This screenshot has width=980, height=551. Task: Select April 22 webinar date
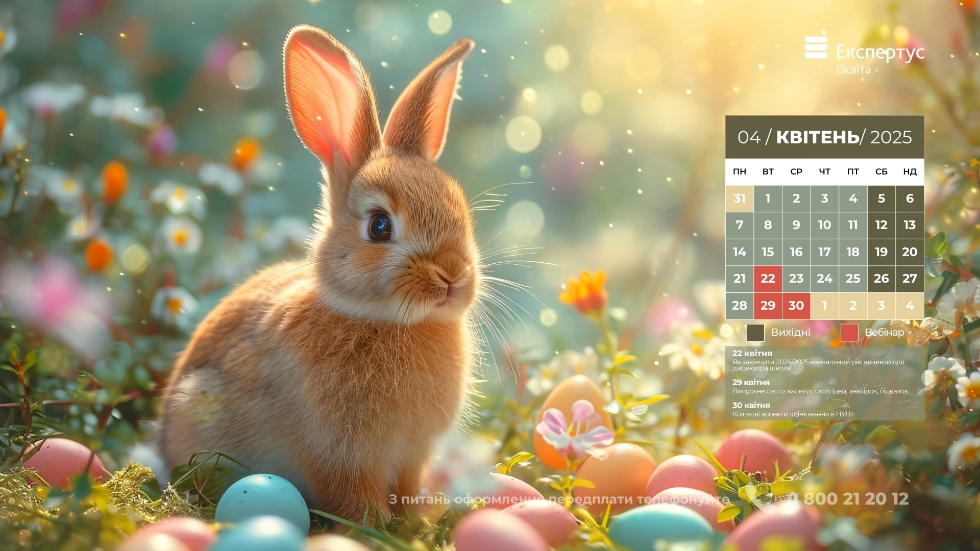[x=768, y=279]
